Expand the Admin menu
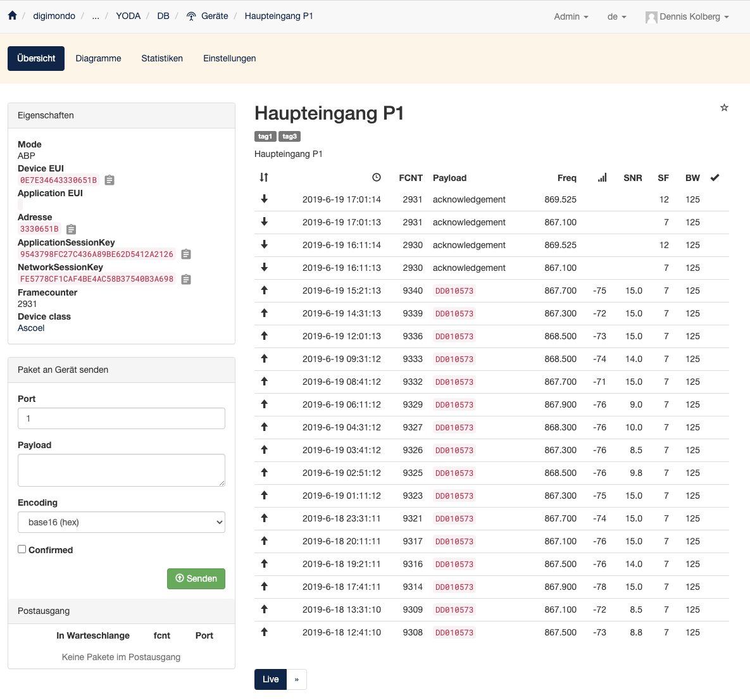 [571, 16]
